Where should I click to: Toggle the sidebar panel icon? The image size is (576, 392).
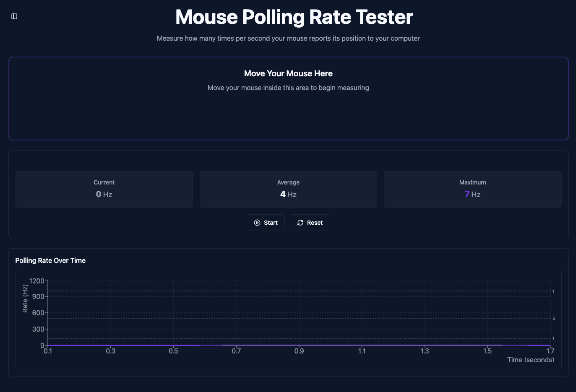(14, 16)
